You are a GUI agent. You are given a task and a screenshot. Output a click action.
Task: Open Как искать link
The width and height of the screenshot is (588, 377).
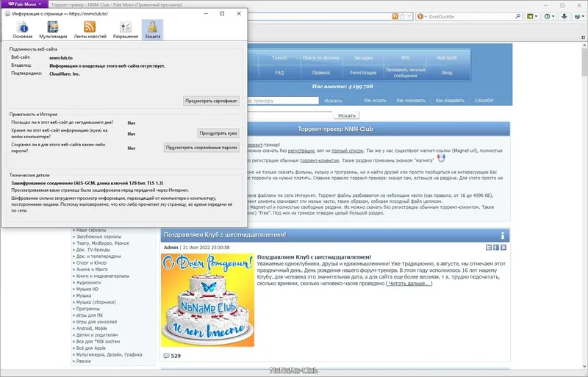point(375,101)
